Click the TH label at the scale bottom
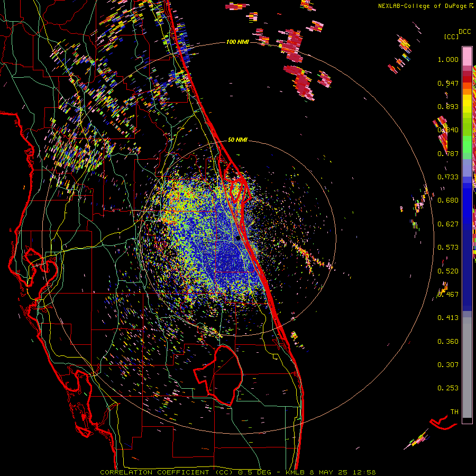 coord(454,412)
